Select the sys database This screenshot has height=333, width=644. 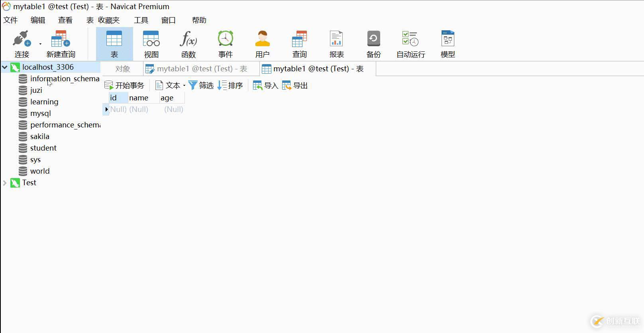[35, 159]
